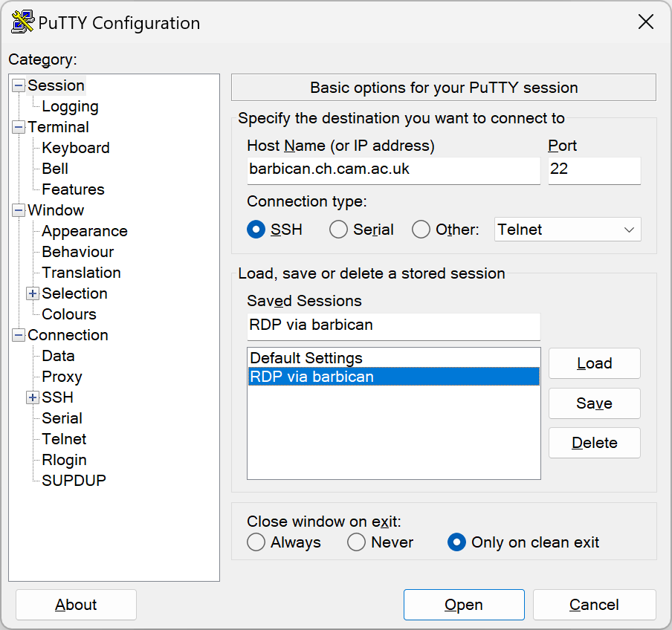Screen dimensions: 672x630
Task: Collapse the Window category node
Action: (19, 210)
